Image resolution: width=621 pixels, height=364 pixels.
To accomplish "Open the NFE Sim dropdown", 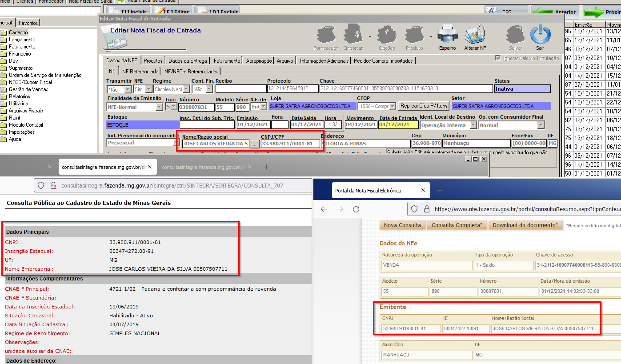I will (148, 89).
